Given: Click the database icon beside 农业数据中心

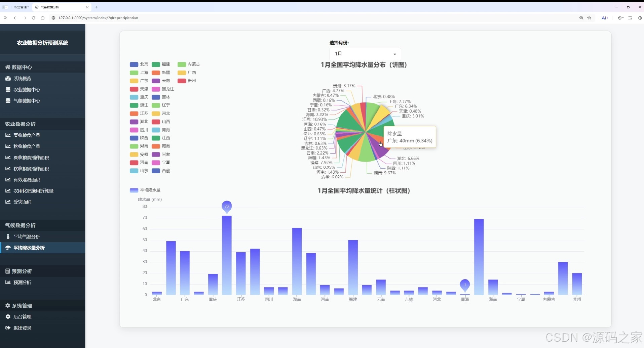Looking at the screenshot, I should (8, 90).
